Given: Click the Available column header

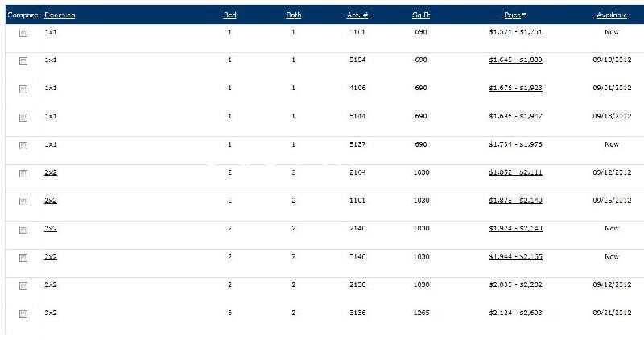Looking at the screenshot, I should (x=612, y=15).
